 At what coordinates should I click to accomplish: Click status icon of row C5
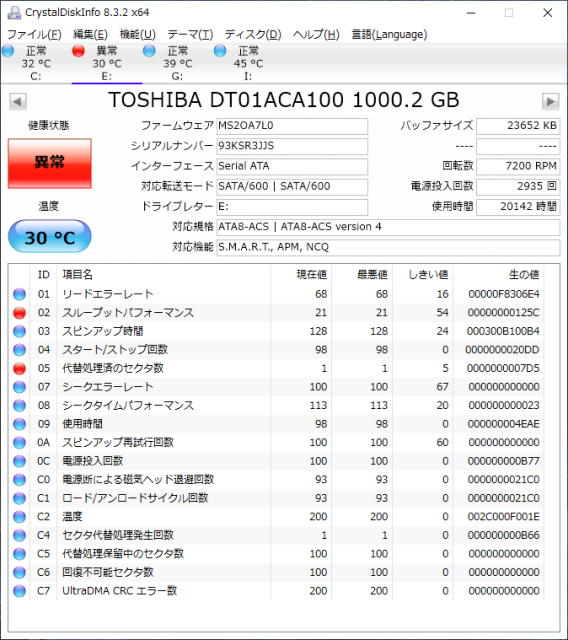[19, 554]
